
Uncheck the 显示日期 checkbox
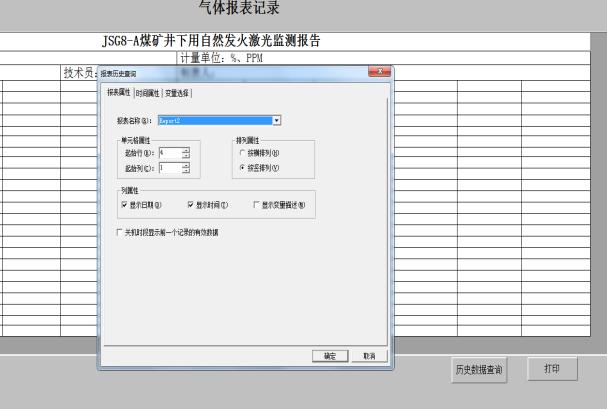tap(124, 204)
